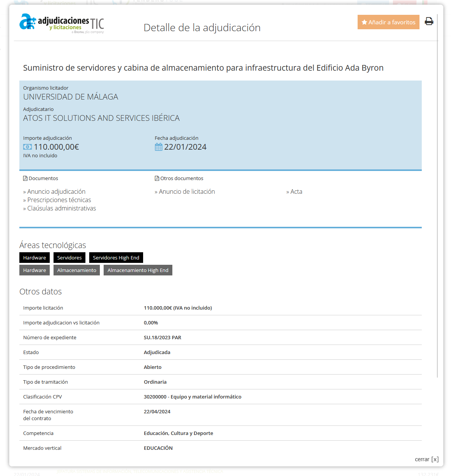Open the Anuncio adjudicación document
This screenshot has height=476, width=451.
56,191
